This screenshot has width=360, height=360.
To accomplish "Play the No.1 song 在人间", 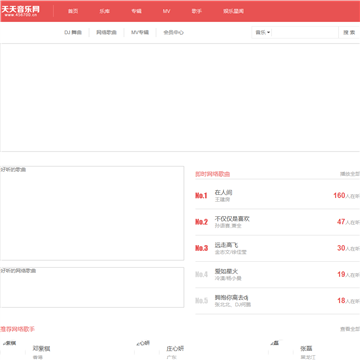I will (x=223, y=192).
